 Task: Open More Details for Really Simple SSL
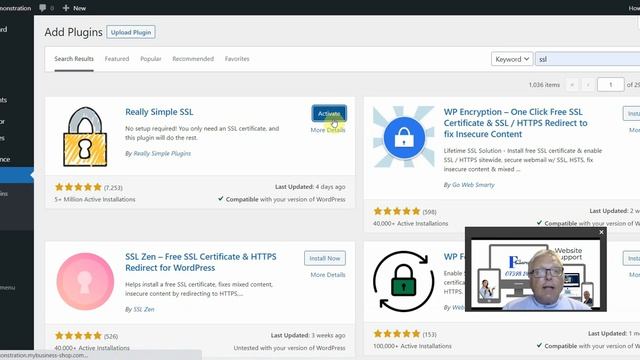(x=328, y=130)
